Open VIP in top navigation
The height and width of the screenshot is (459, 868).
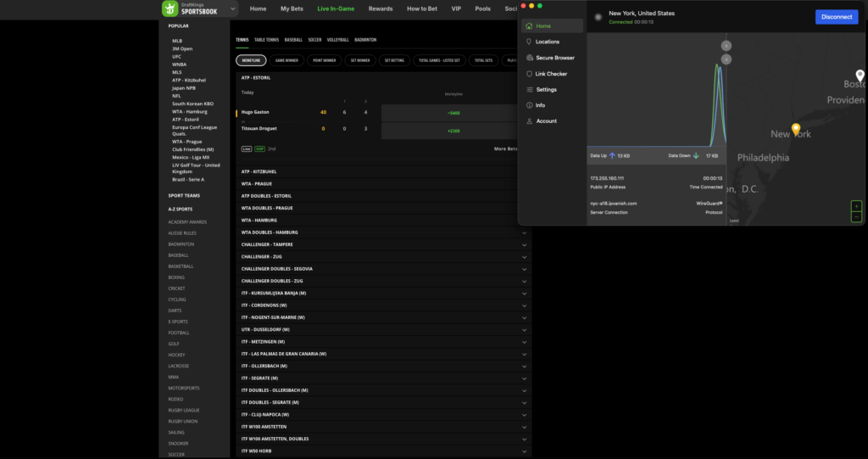tap(456, 8)
